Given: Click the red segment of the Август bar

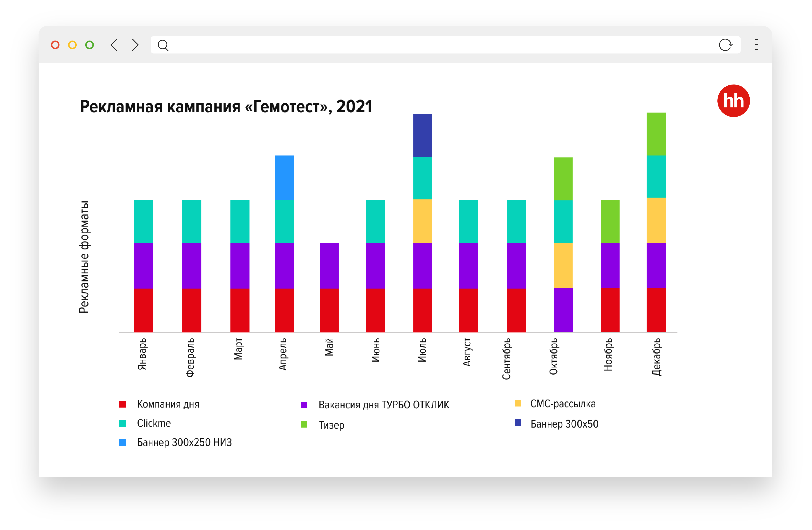Looking at the screenshot, I should click(x=468, y=310).
